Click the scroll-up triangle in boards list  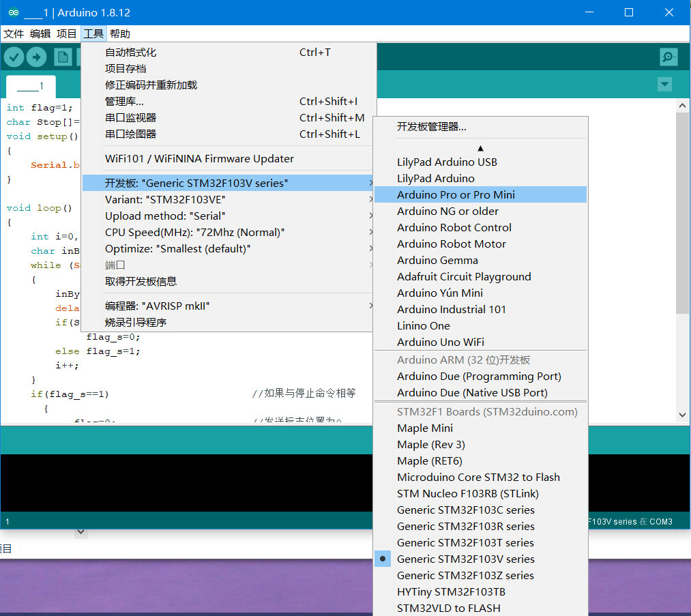coord(480,149)
